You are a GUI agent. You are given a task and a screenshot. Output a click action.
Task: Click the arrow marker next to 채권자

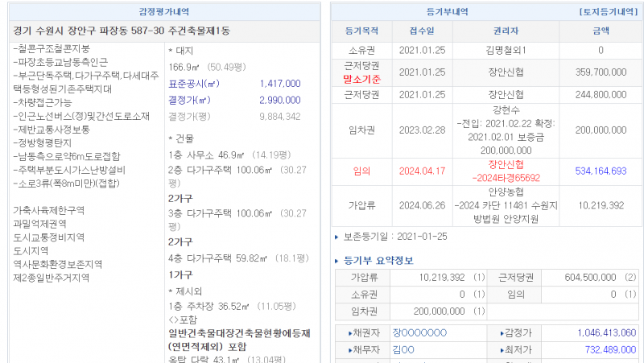[350, 333]
